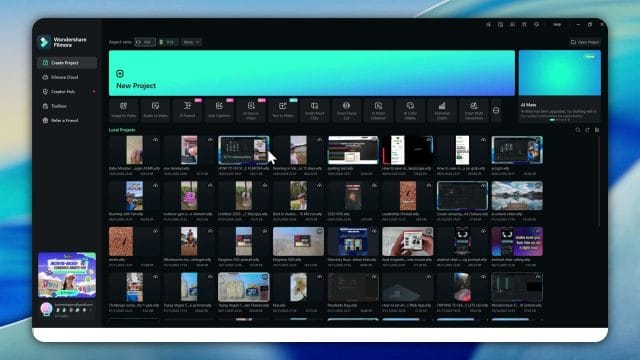Open the Help menu in title bar

557,24
